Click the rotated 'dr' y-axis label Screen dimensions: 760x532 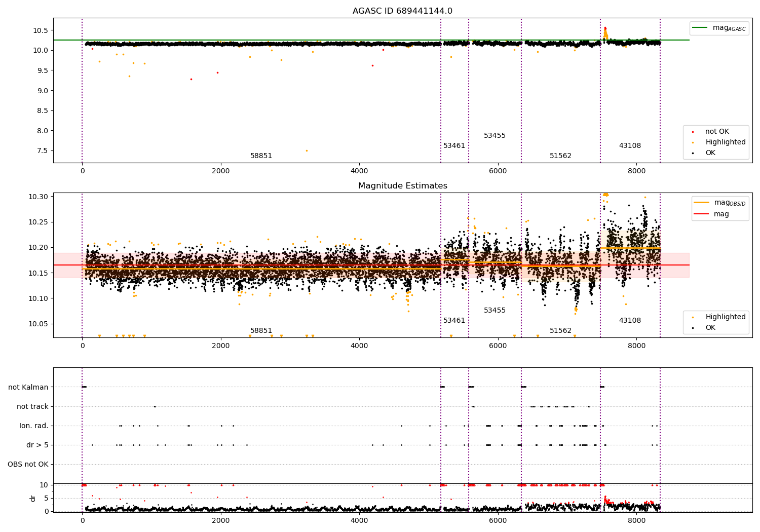pyautogui.click(x=33, y=498)
